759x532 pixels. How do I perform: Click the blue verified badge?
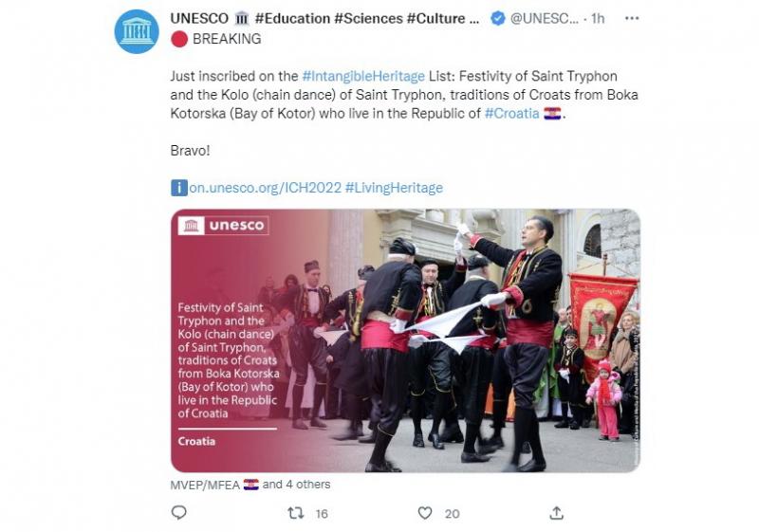(497, 18)
